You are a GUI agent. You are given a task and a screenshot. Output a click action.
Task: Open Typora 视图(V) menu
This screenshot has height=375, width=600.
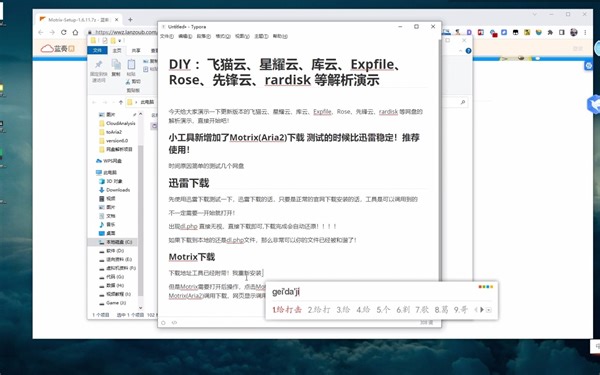click(242, 36)
